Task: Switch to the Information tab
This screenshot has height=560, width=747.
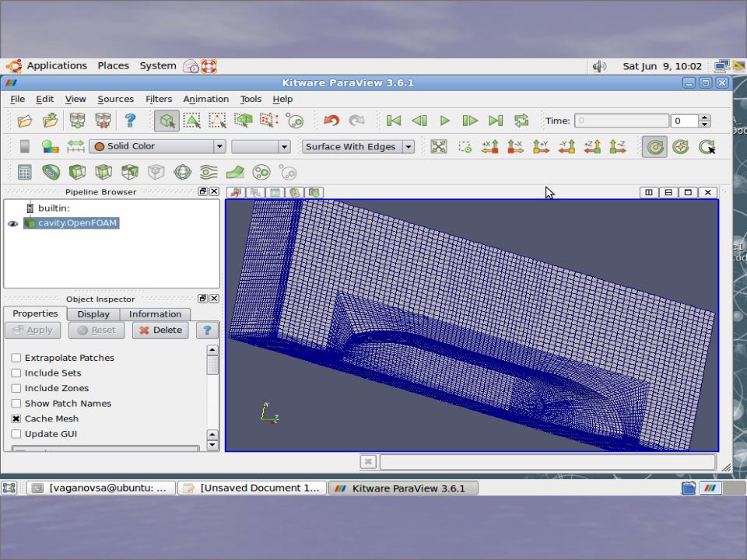Action: pyautogui.click(x=155, y=314)
